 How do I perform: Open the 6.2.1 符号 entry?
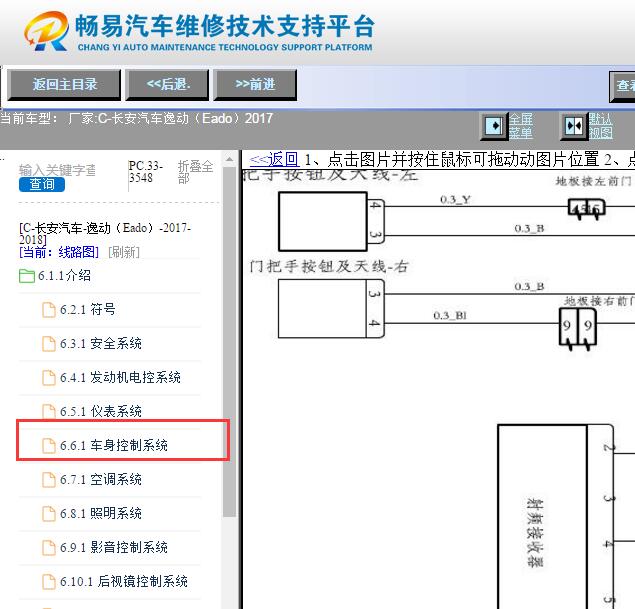point(87,310)
